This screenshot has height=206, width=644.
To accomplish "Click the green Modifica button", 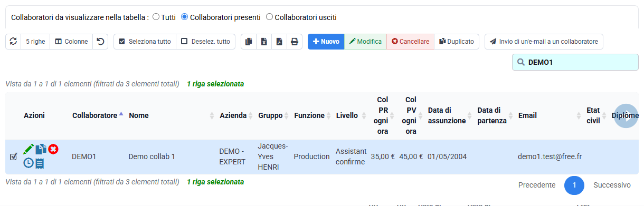I will 365,42.
